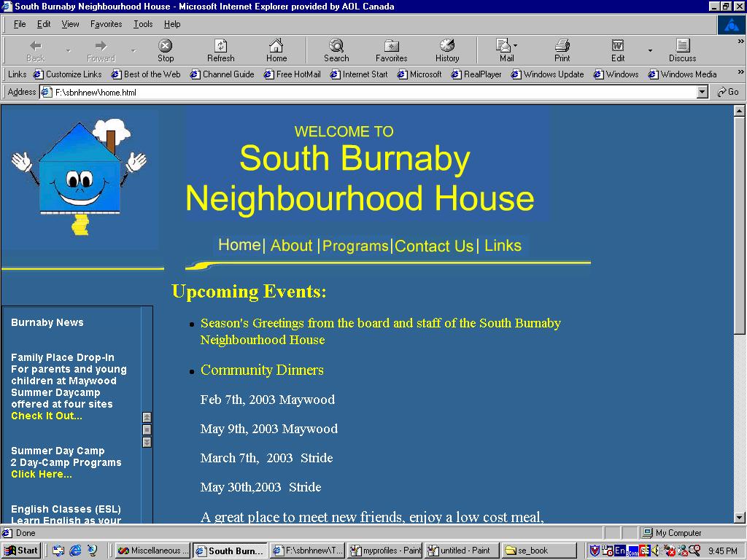Click the Discuss toolbar icon

[x=682, y=50]
